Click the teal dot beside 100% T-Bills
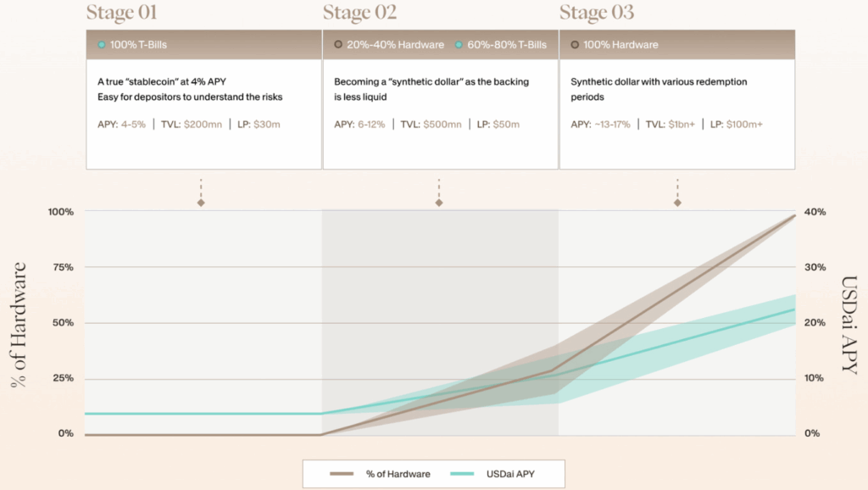 102,45
